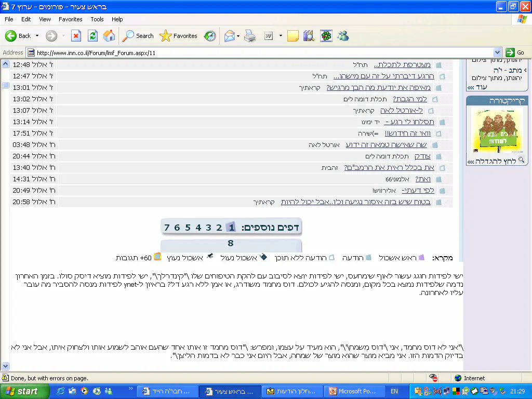Click the address bar URL field

(x=260, y=52)
